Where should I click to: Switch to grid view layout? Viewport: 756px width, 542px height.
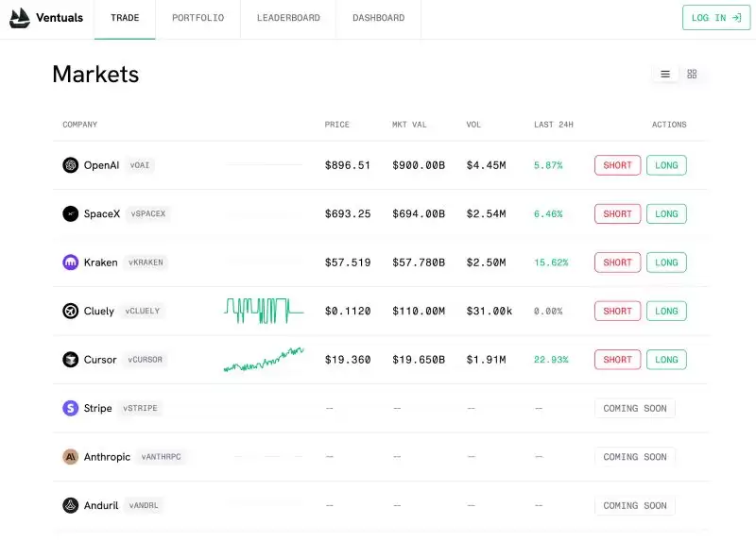point(692,75)
